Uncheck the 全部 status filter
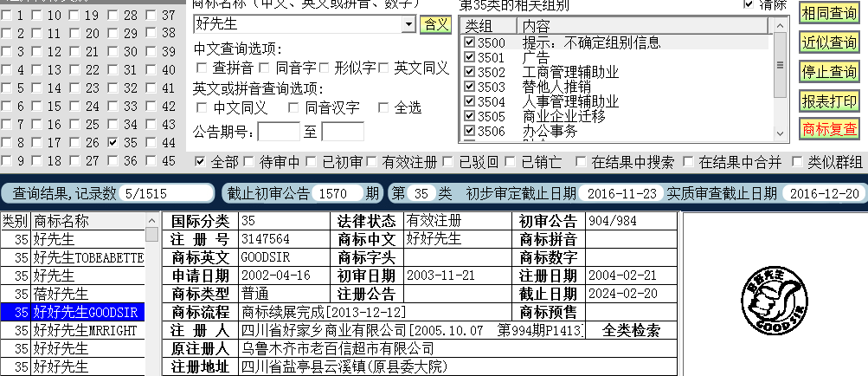The image size is (868, 376). [x=200, y=161]
